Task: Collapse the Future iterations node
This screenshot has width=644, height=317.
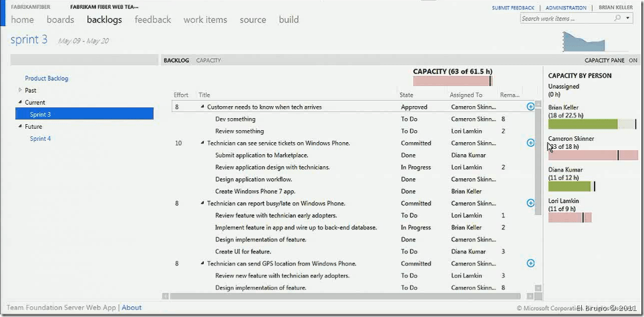Action: click(20, 126)
